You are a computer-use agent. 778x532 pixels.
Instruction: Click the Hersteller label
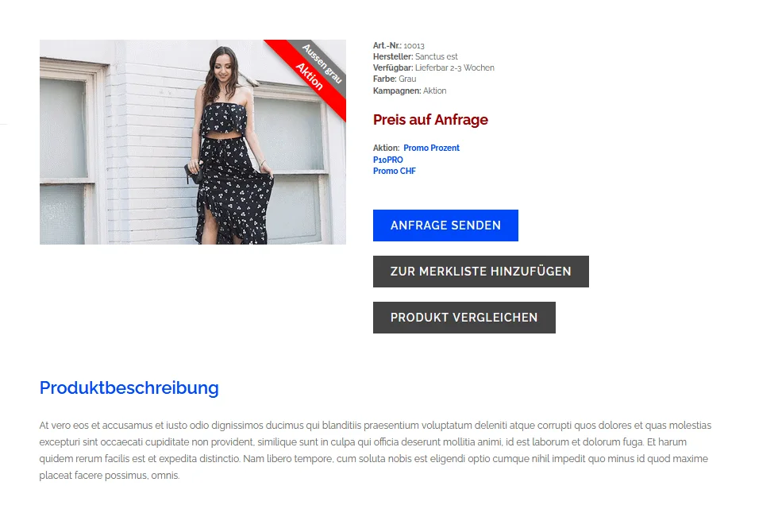pyautogui.click(x=393, y=56)
